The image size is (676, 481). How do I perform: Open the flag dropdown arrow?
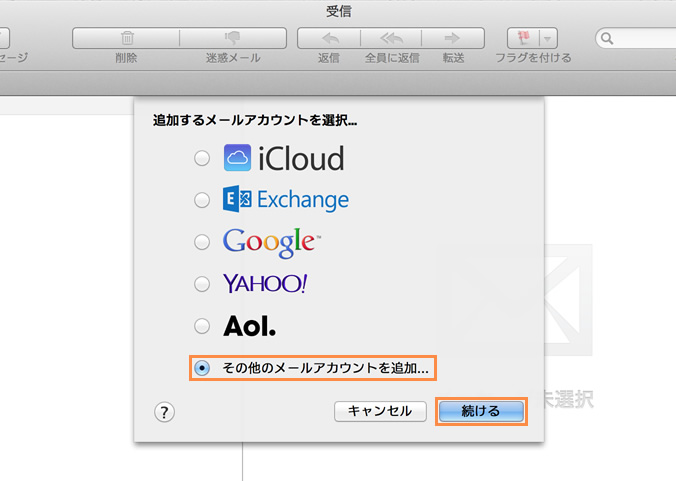click(x=548, y=39)
